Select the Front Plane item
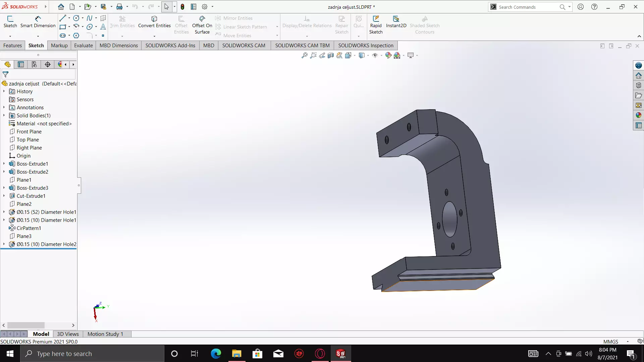This screenshot has width=644, height=362. pyautogui.click(x=29, y=131)
